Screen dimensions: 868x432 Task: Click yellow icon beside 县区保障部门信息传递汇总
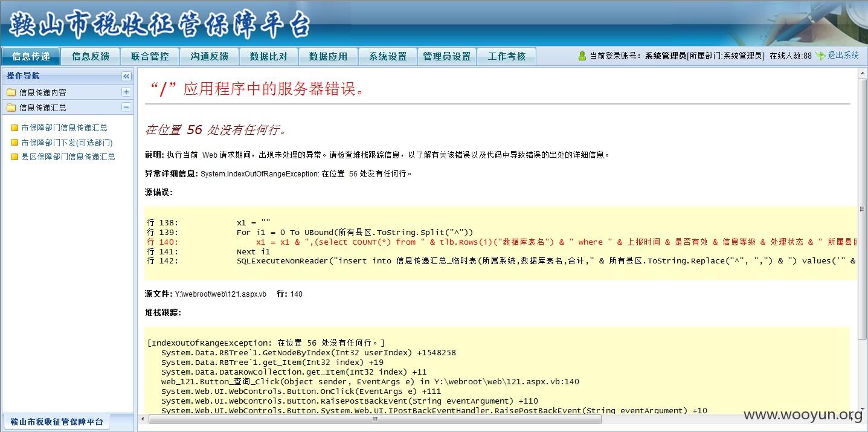tap(15, 156)
